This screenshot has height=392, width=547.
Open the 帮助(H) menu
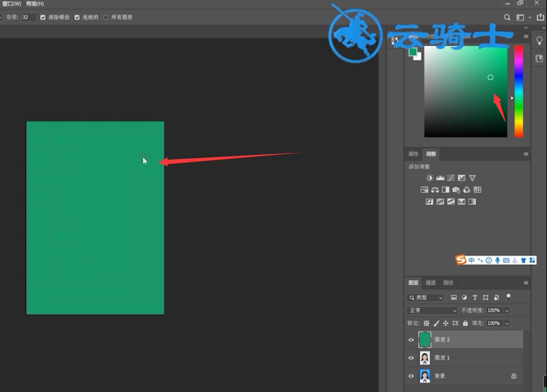click(x=35, y=4)
